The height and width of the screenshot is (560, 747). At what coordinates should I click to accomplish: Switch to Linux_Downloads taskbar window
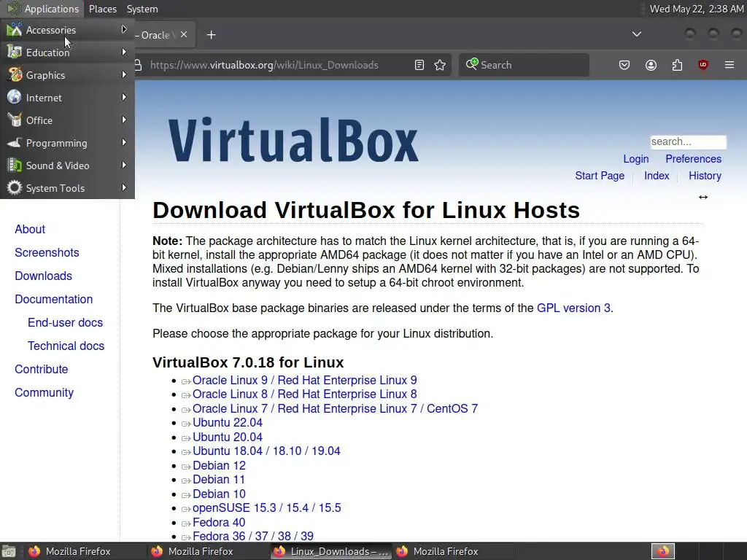[330, 551]
